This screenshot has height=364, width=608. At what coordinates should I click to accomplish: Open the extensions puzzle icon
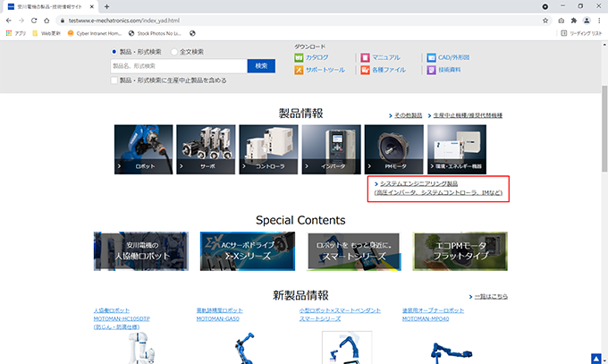tap(574, 21)
